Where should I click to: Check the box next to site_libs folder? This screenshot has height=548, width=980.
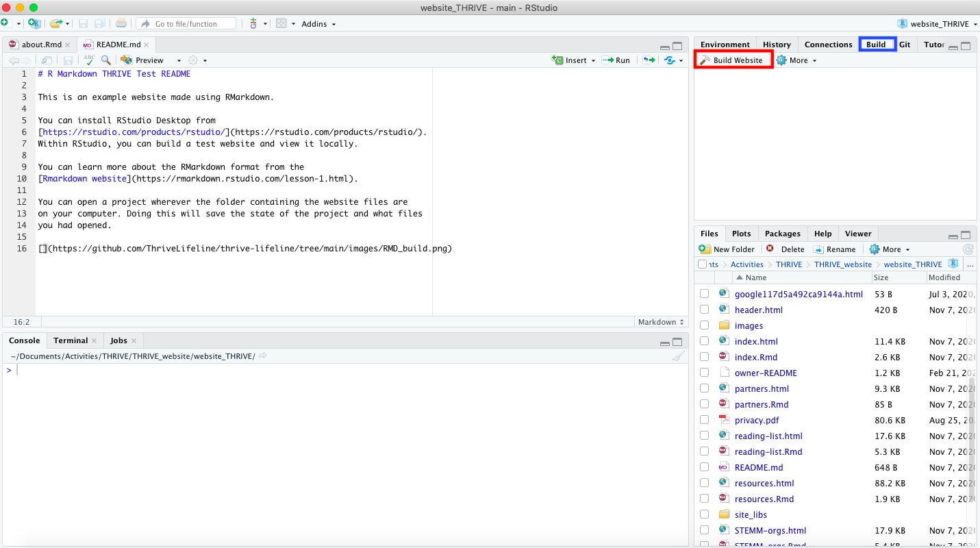pyautogui.click(x=704, y=514)
